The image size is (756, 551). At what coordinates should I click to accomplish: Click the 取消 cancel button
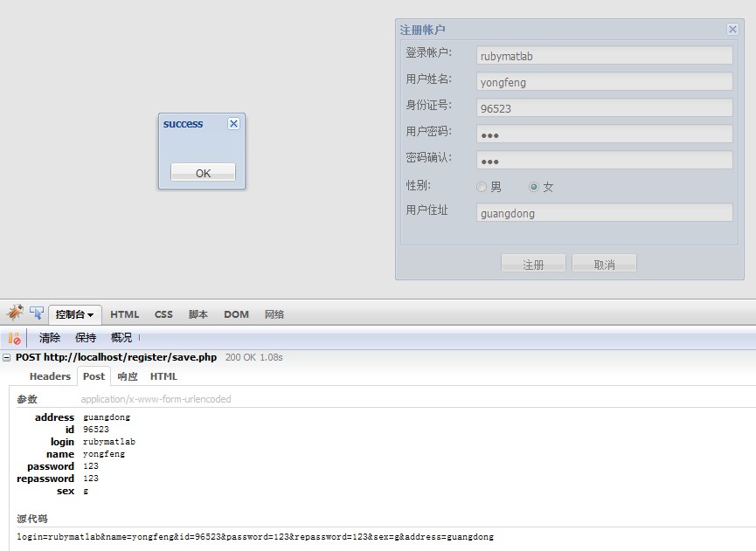tap(604, 264)
